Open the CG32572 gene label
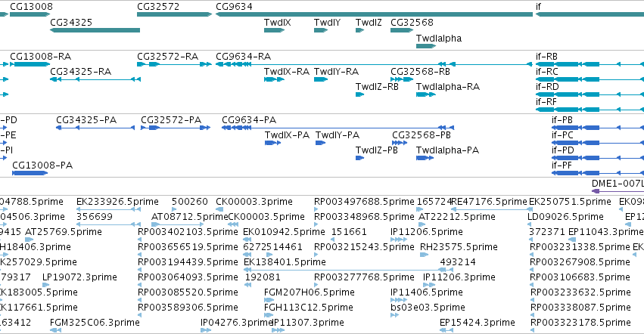Viewport: 644px width, 334px height. coord(158,7)
